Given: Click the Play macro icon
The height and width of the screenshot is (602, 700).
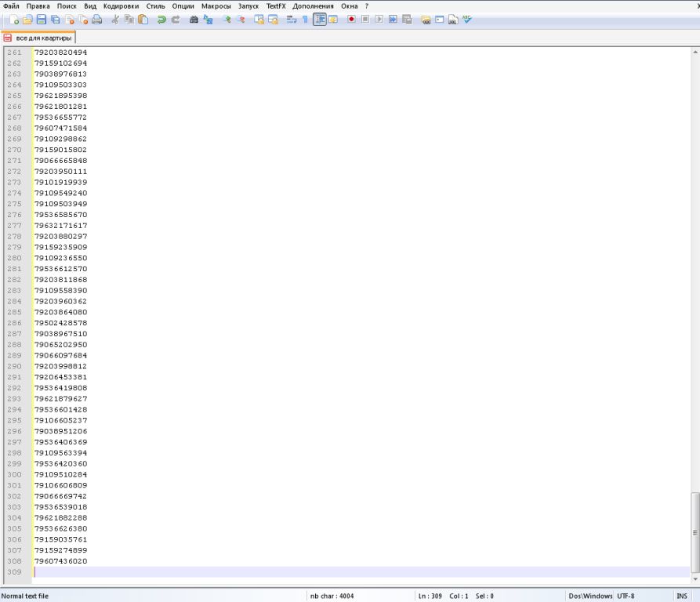Looking at the screenshot, I should click(x=379, y=19).
